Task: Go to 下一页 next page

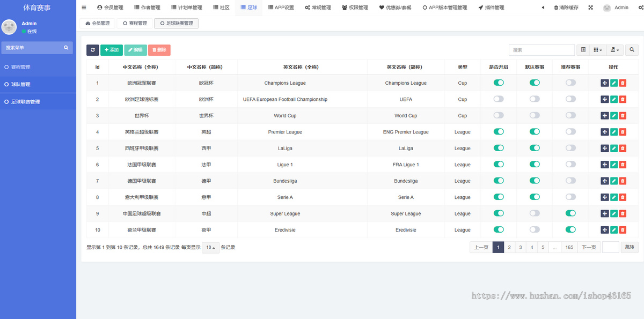Action: pos(589,247)
